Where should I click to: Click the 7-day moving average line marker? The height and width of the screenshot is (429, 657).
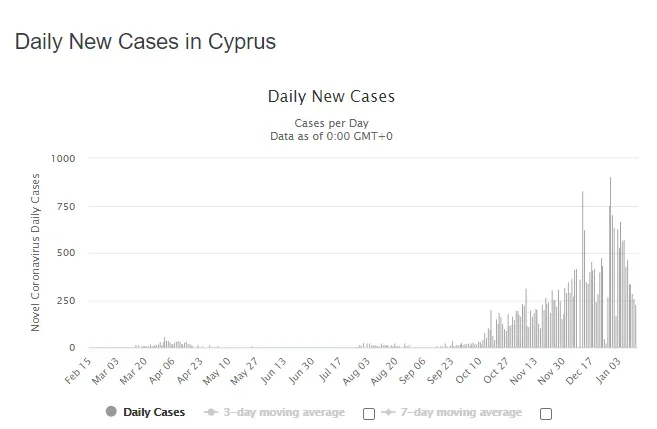pyautogui.click(x=388, y=412)
